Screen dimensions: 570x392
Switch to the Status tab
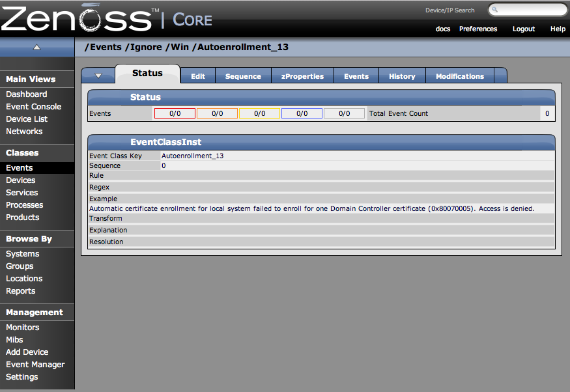tap(147, 73)
